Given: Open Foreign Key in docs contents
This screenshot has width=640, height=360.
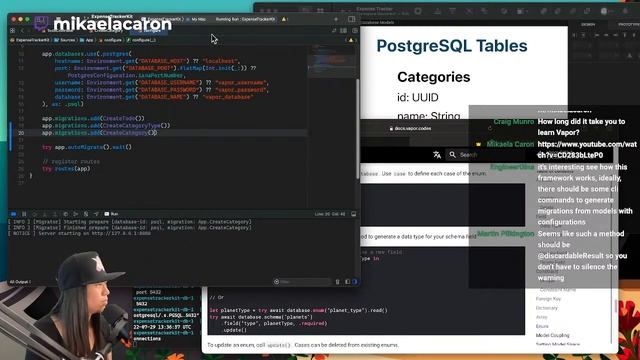Looking at the screenshot, I should pyautogui.click(x=548, y=299).
